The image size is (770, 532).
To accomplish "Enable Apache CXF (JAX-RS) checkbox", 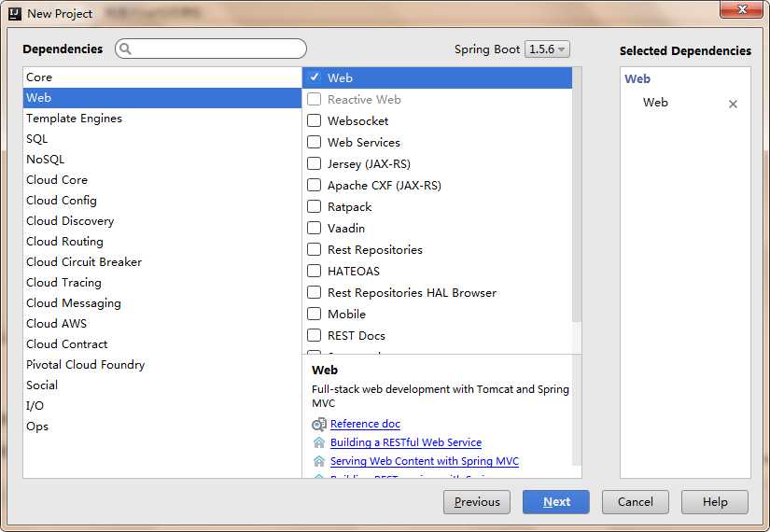I will pyautogui.click(x=315, y=185).
